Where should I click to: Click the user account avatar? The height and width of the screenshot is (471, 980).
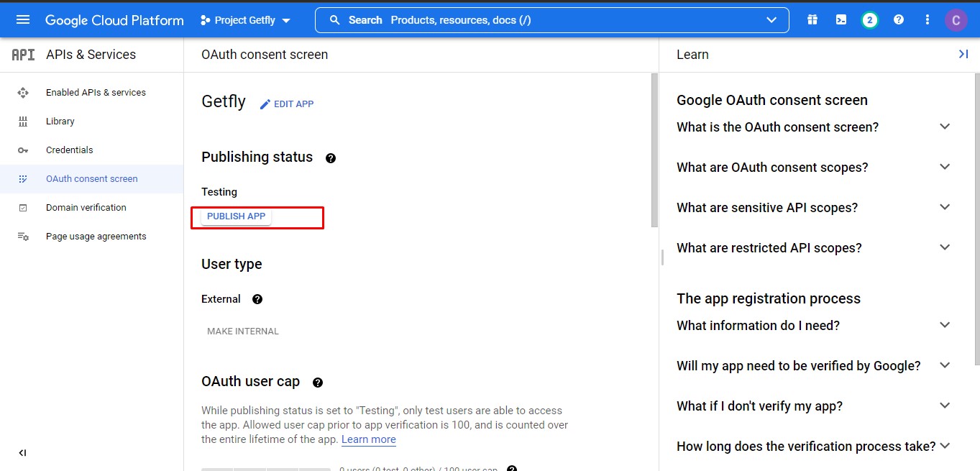point(956,20)
